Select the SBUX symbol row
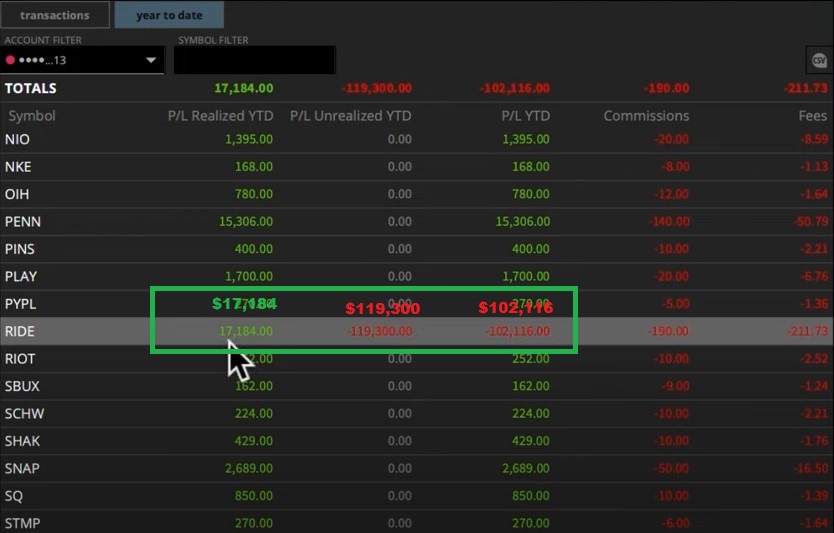The height and width of the screenshot is (533, 834). click(x=417, y=386)
